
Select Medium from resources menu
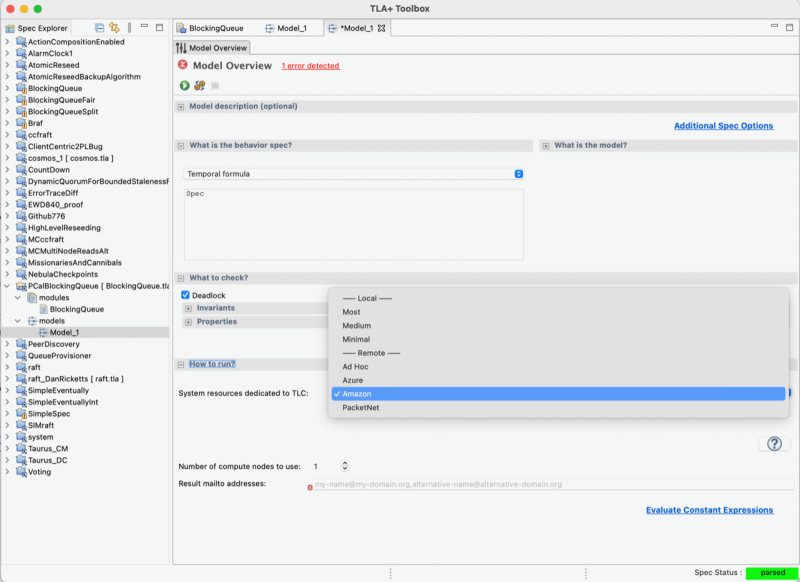(x=558, y=325)
